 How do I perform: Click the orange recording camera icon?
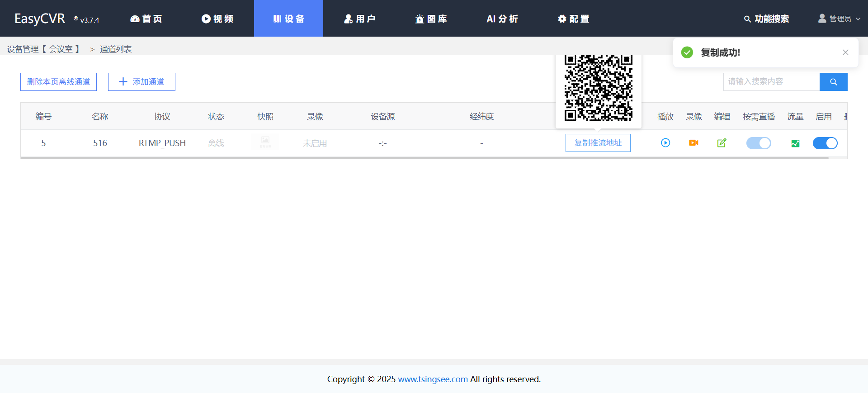[693, 143]
